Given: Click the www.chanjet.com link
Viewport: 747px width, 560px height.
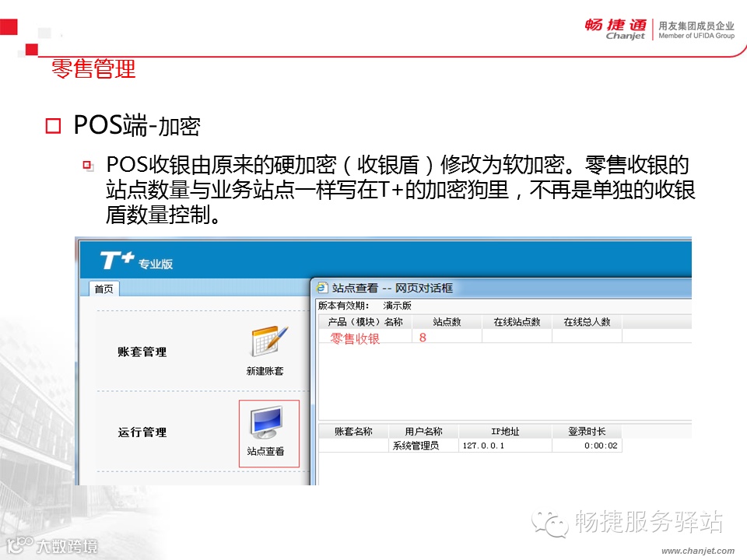Looking at the screenshot, I should (698, 551).
